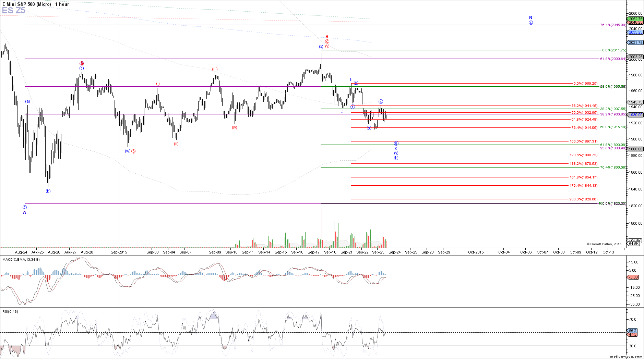The height and width of the screenshot is (359, 644).
Task: Click the blue 1930.00 current price tag
Action: [x=635, y=115]
